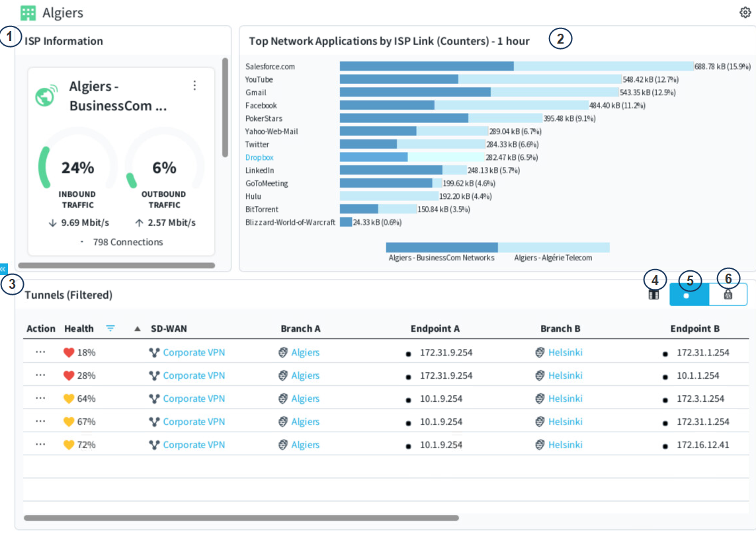The width and height of the screenshot is (756, 536).
Task: Open Action menu for the 18% tunnel
Action: click(40, 353)
